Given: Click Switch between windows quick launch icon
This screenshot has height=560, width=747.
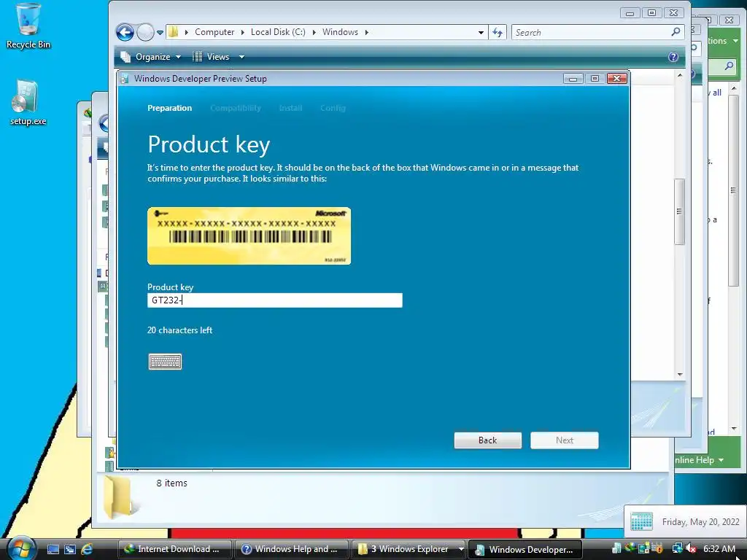Looking at the screenshot, I should point(69,549).
